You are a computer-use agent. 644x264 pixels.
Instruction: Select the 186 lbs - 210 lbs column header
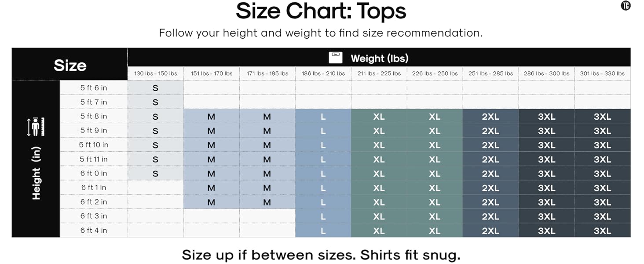coord(323,73)
